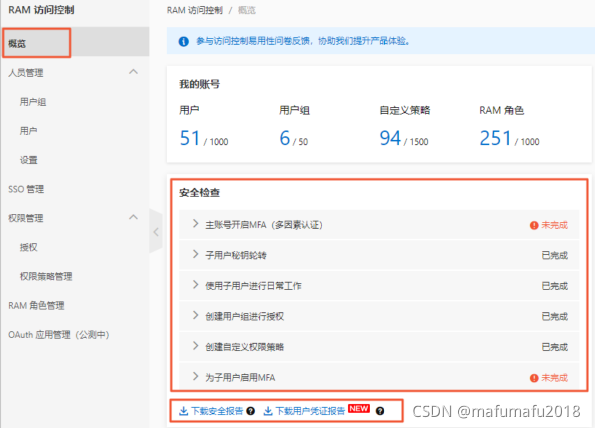Open SSO 管理 in the sidebar

click(x=26, y=189)
